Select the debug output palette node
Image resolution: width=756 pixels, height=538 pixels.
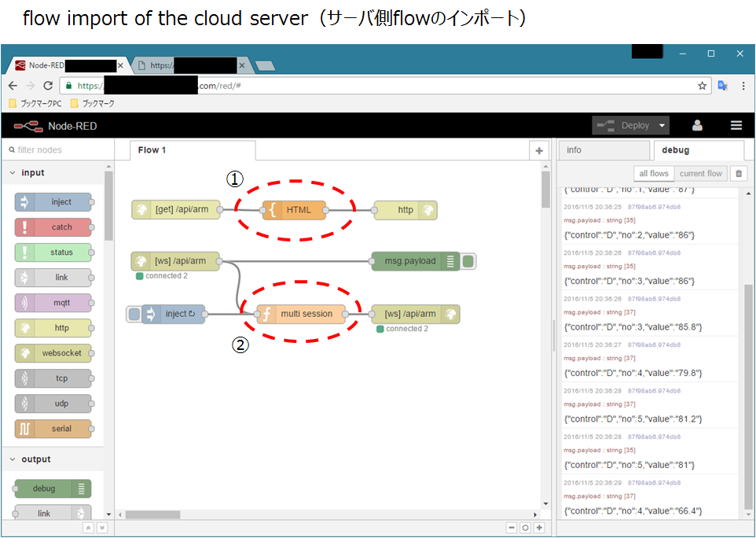pyautogui.click(x=53, y=488)
